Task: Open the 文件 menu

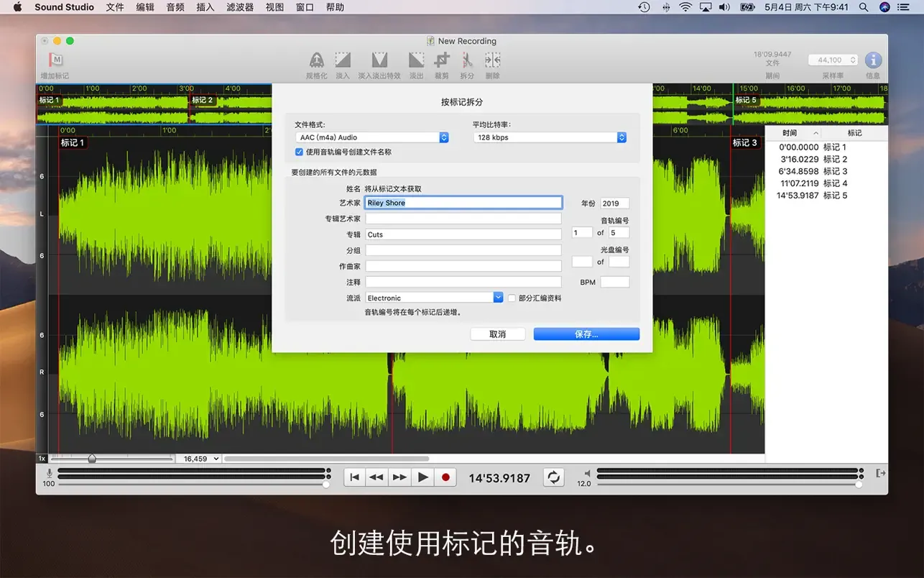Action: pos(115,7)
